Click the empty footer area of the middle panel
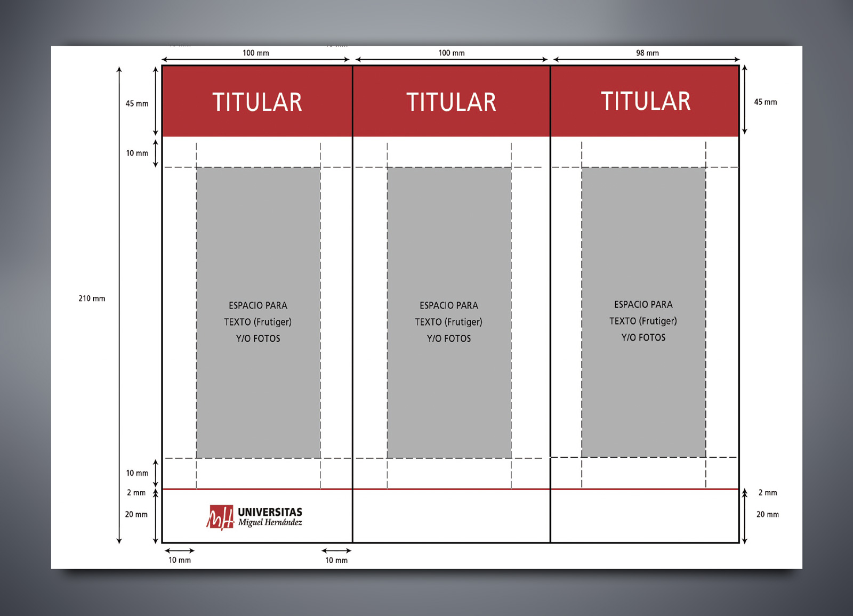The height and width of the screenshot is (616, 853). [x=451, y=516]
